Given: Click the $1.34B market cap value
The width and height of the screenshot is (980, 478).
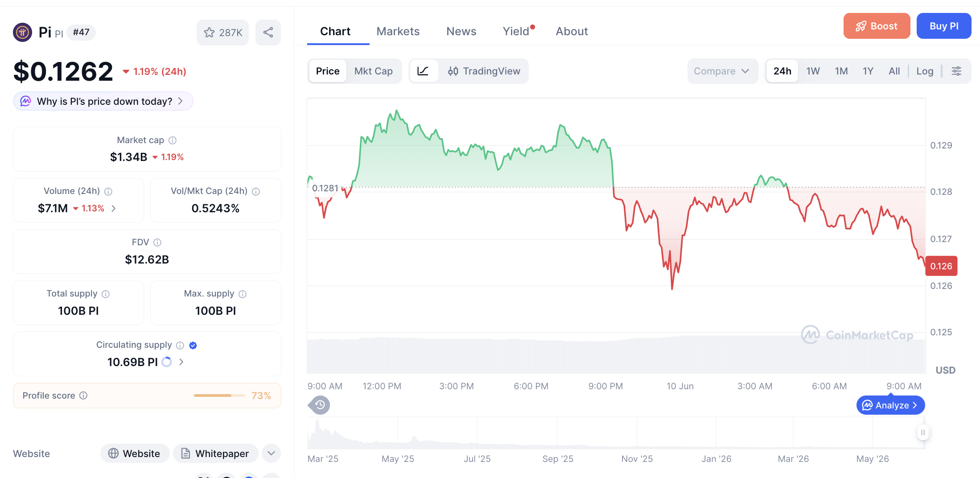Looking at the screenshot, I should (128, 157).
